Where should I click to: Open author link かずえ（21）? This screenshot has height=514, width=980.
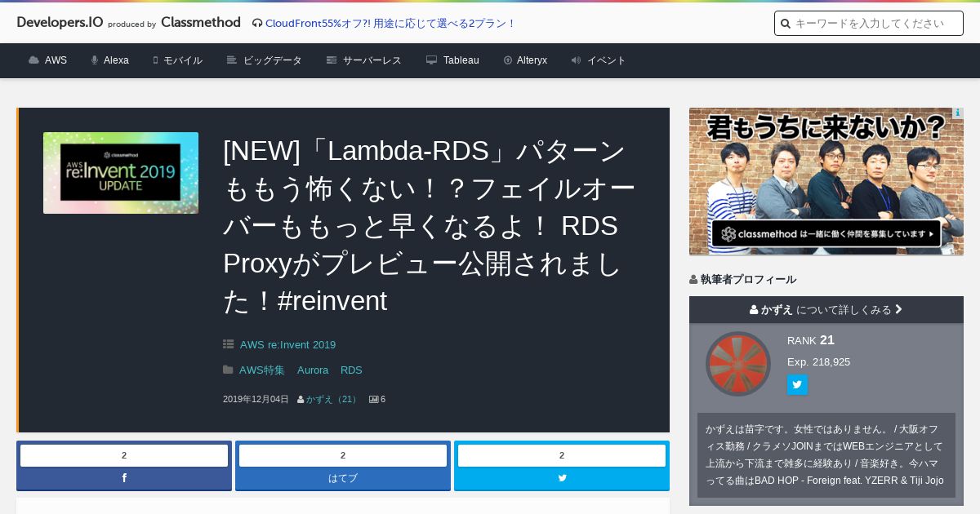[332, 399]
